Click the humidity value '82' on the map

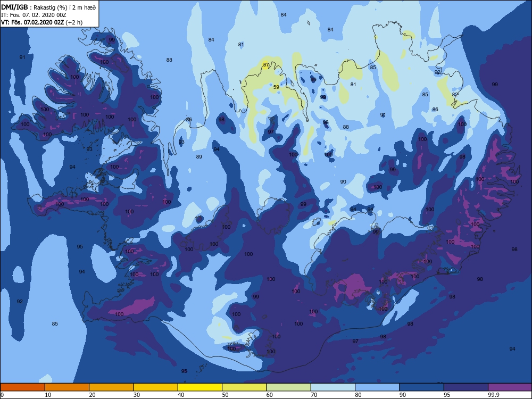coord(455,94)
